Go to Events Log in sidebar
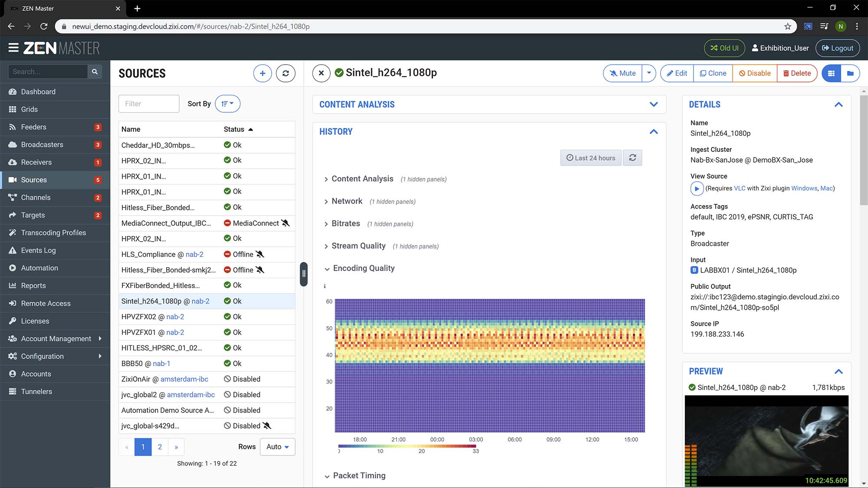Screen dimensions: 868x488 38,250
